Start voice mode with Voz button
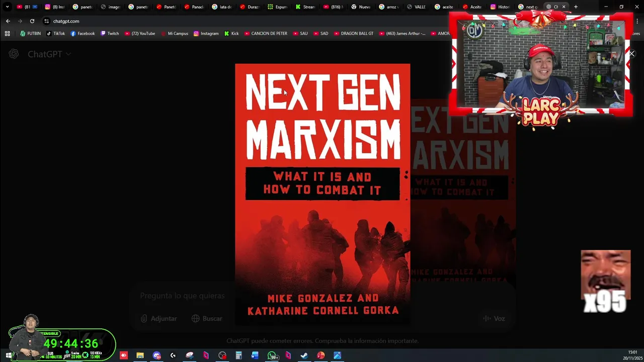Image resolution: width=644 pixels, height=362 pixels. (494, 318)
